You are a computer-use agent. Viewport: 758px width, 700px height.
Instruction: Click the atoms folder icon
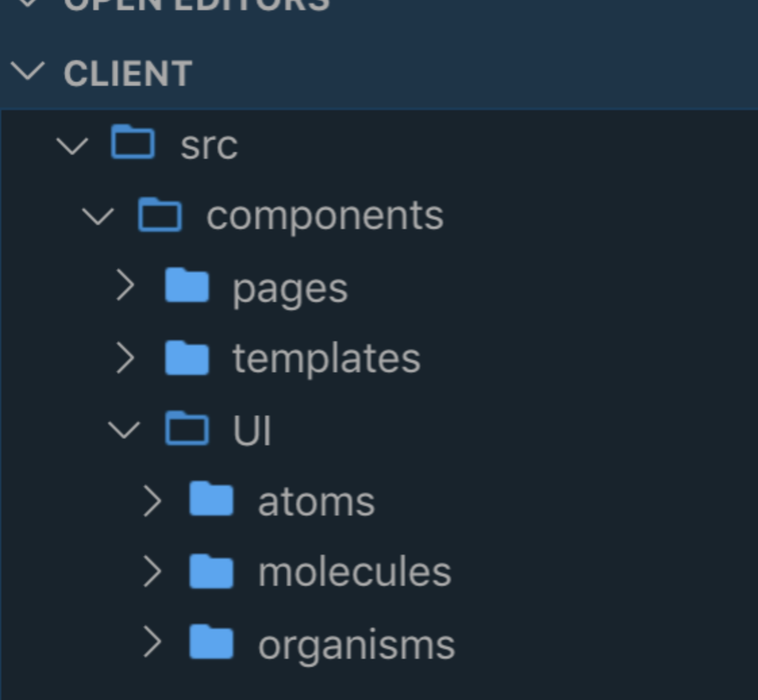[x=211, y=499]
